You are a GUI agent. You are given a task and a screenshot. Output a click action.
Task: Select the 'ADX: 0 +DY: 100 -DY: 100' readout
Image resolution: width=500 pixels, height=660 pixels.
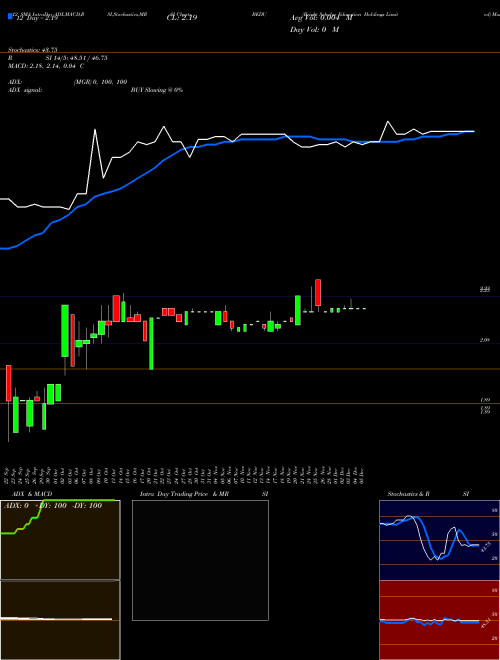click(53, 506)
